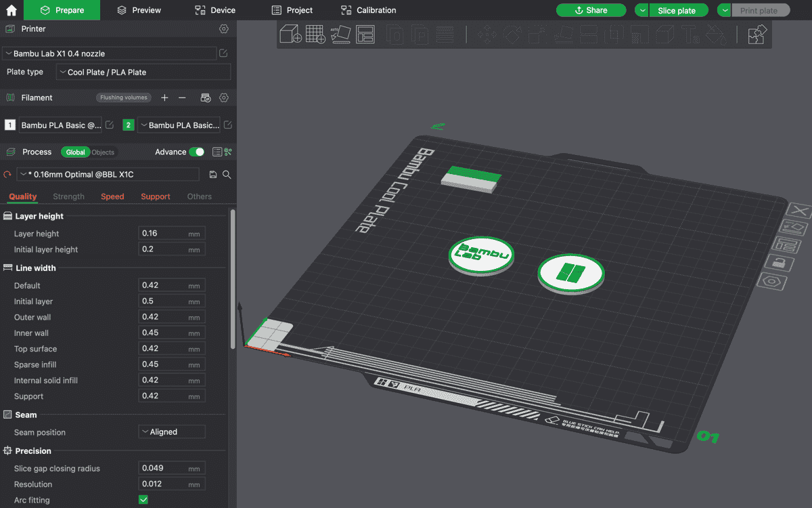Click the green color swatch of filament 2
The width and height of the screenshot is (812, 508).
coord(129,125)
